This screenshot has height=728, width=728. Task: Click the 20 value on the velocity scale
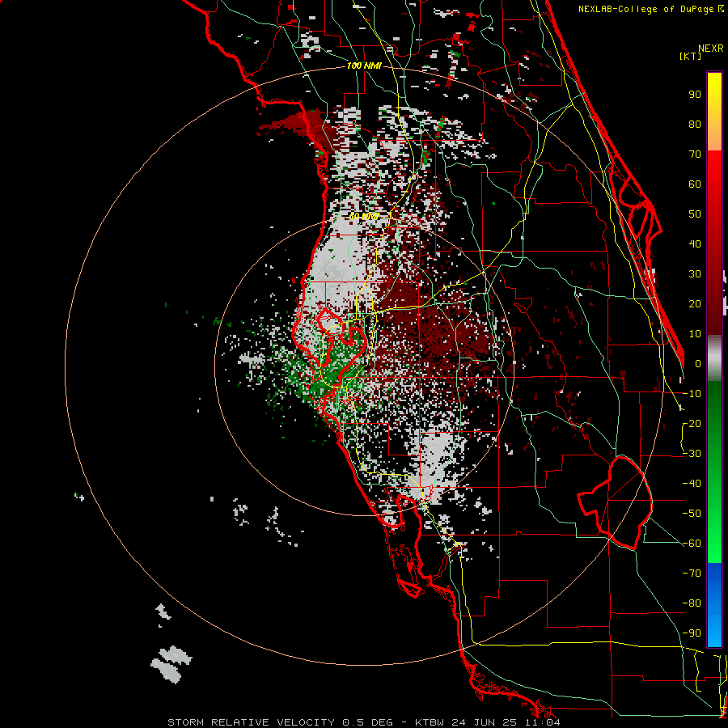click(695, 304)
